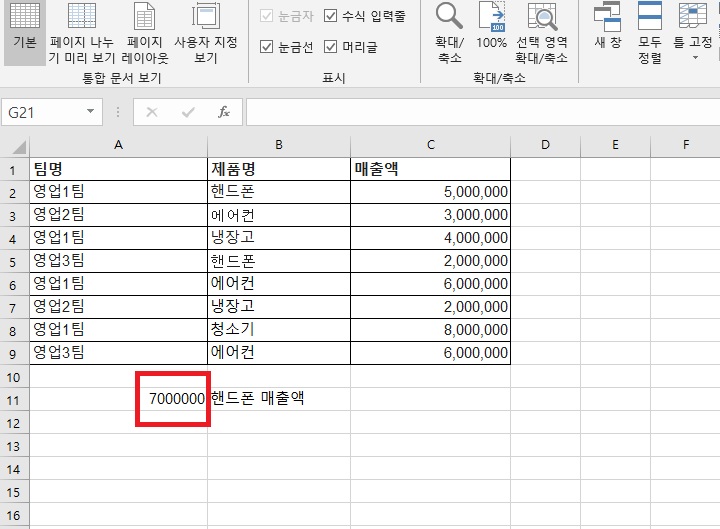The height and width of the screenshot is (529, 720).
Task: Select cell with 3,000,000
Action: pyautogui.click(x=430, y=215)
